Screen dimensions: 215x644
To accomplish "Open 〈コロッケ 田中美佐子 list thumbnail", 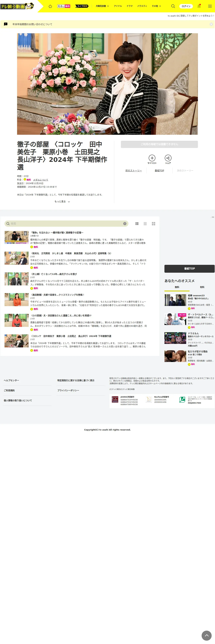I will tap(17, 341).
